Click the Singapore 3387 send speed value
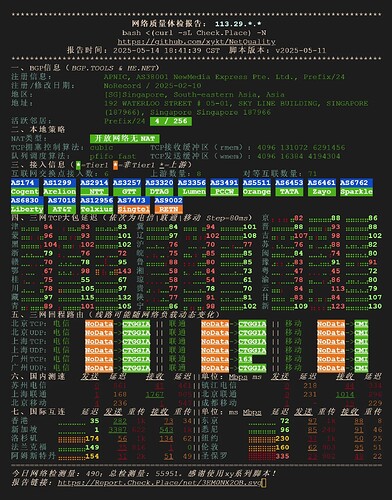Viewport: 392px width, 500px height. [118, 429]
